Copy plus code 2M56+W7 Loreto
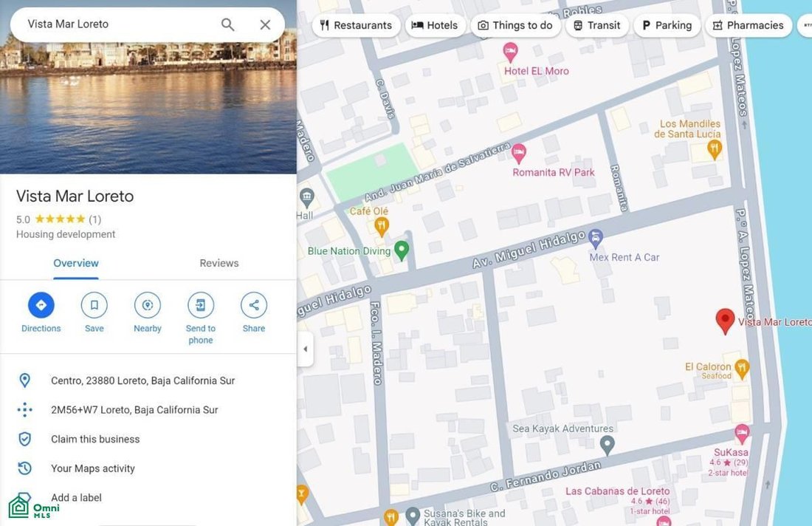This screenshot has width=812, height=526. (134, 410)
